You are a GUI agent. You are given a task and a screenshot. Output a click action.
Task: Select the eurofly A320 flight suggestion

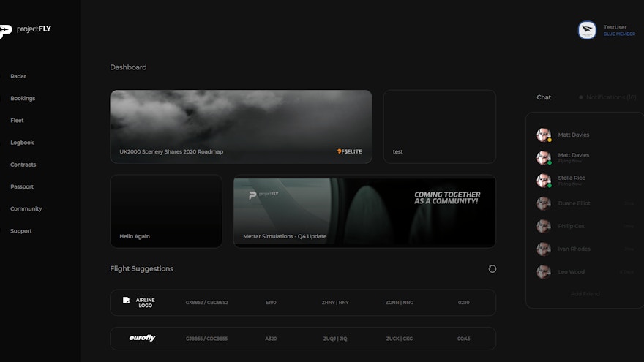coord(303,339)
